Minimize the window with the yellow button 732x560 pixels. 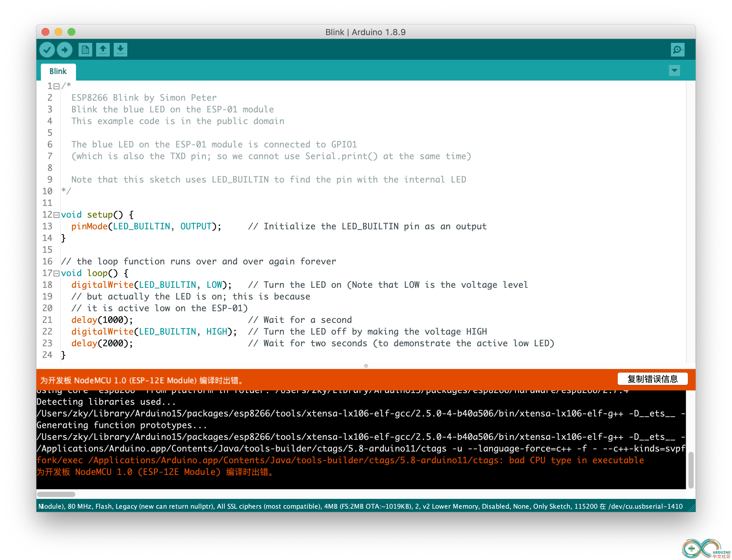coord(58,32)
